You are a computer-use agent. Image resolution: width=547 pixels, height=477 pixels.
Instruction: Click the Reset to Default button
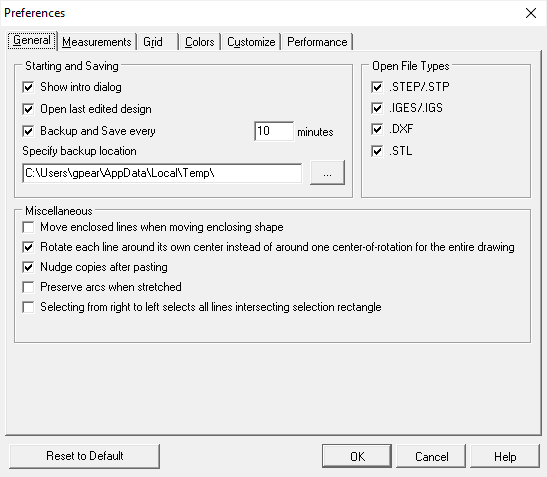coord(84,456)
